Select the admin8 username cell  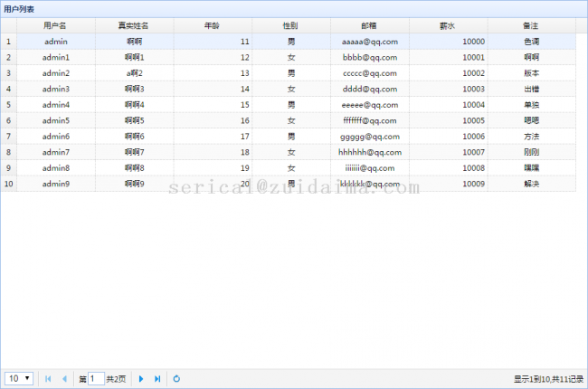coord(55,167)
